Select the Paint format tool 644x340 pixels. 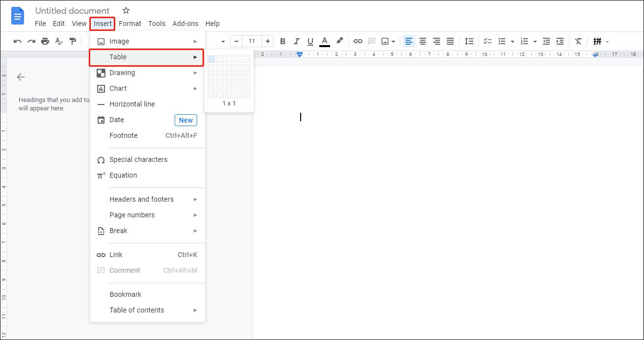(73, 41)
